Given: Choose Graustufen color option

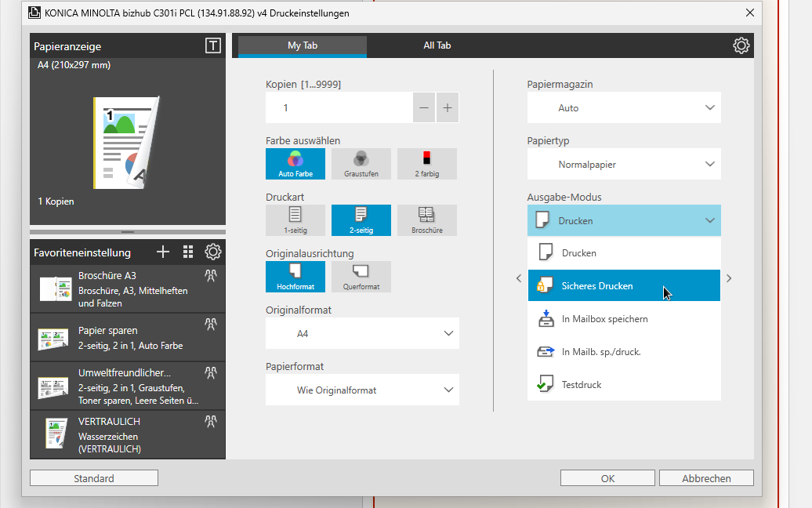Looking at the screenshot, I should 361,164.
